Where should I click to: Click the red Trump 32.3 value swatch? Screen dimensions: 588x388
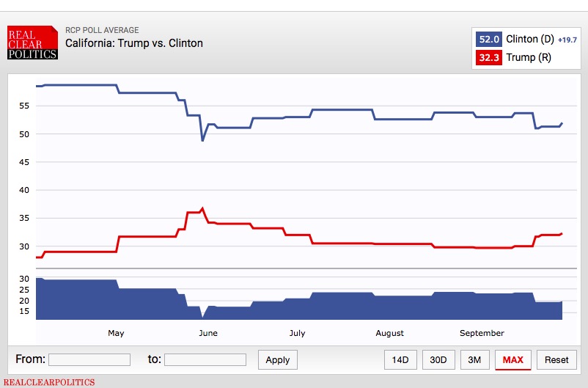pyautogui.click(x=489, y=57)
